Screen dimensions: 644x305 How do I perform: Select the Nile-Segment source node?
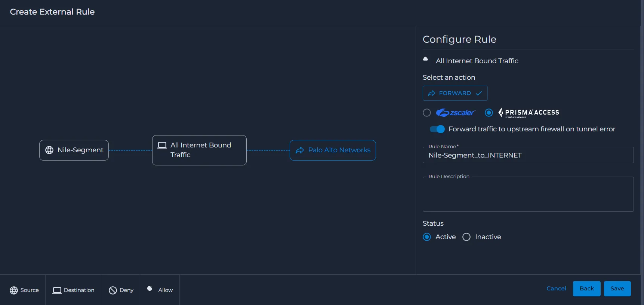(74, 150)
